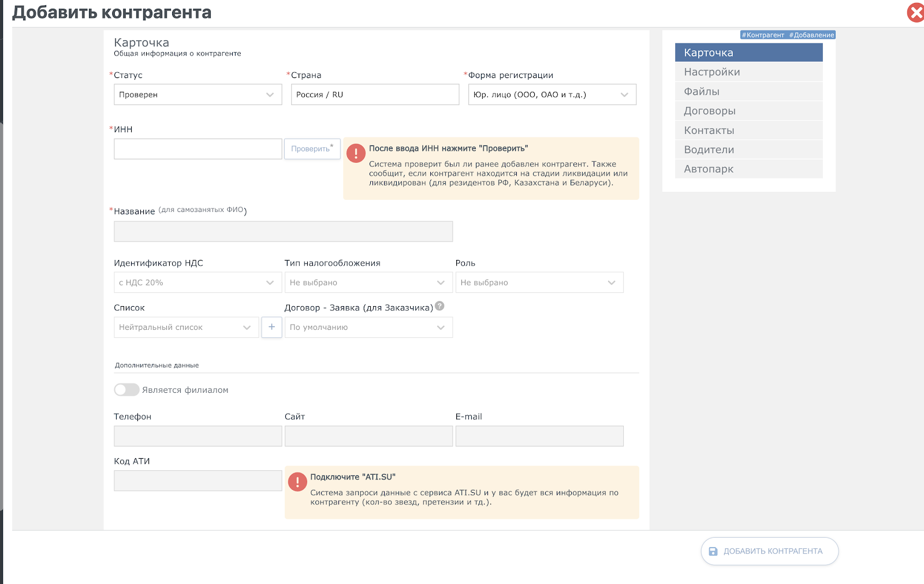Click the Телефон input field
Screen dimensions: 924x584
click(198, 436)
